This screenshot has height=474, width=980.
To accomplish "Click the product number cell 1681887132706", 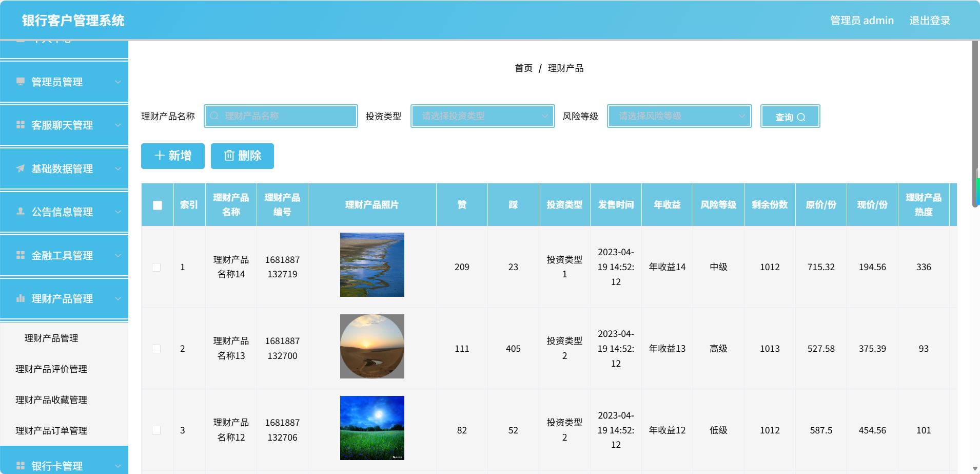I will tap(282, 430).
